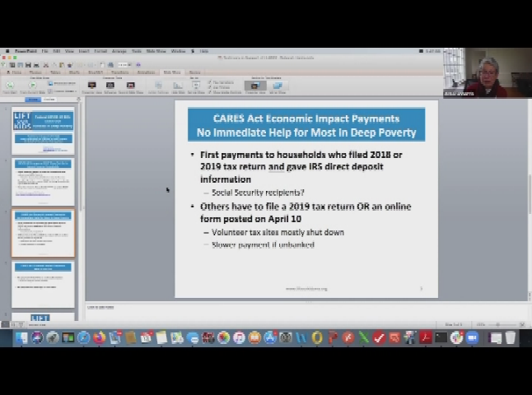Click the 'Social Security recipients?' sub-bullet
Viewport: 532px width, 395px height.
point(258,193)
